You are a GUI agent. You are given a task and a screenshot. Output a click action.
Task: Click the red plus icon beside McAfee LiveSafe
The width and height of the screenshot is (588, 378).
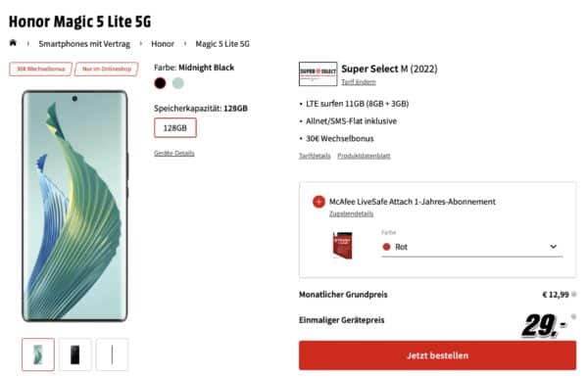[318, 202]
